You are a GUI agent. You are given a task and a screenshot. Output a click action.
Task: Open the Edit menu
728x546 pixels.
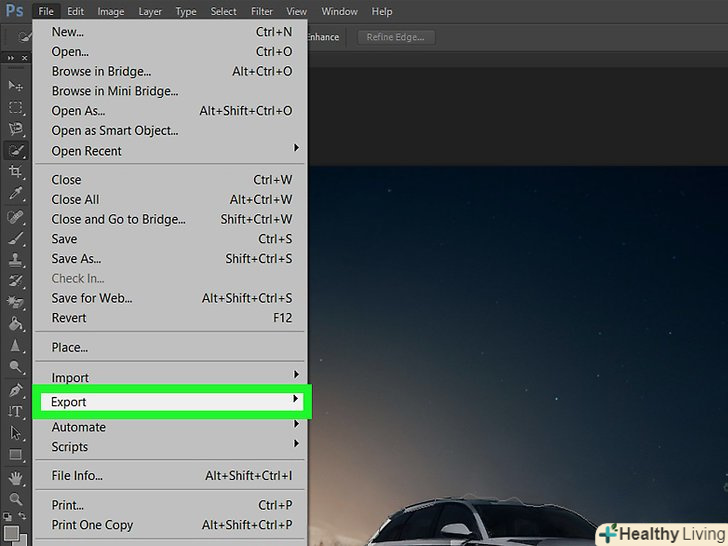tap(75, 11)
